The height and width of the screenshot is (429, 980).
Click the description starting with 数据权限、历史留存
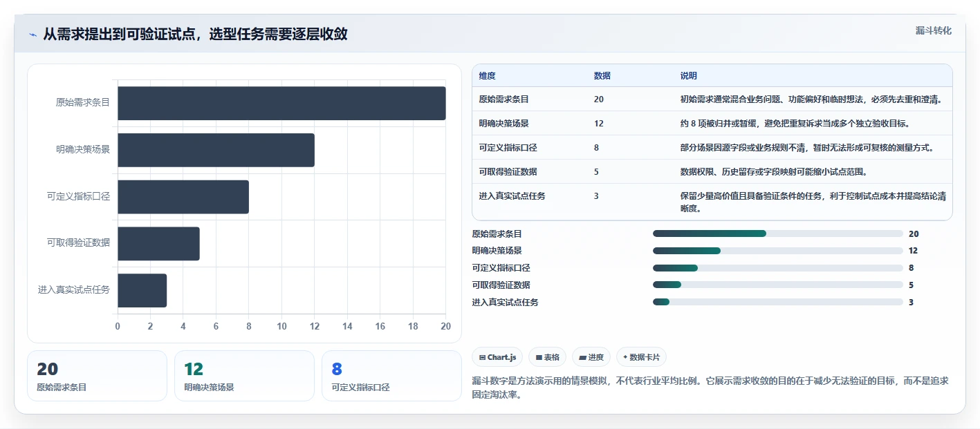pyautogui.click(x=773, y=171)
